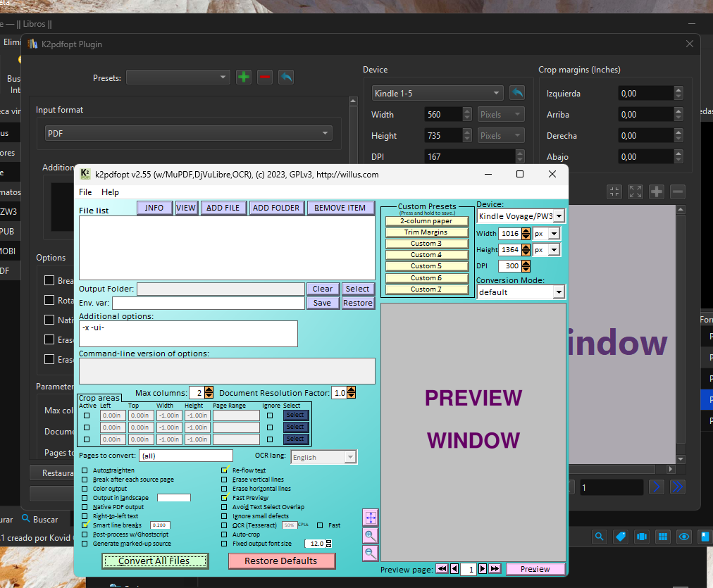Open the Help menu

(110, 192)
